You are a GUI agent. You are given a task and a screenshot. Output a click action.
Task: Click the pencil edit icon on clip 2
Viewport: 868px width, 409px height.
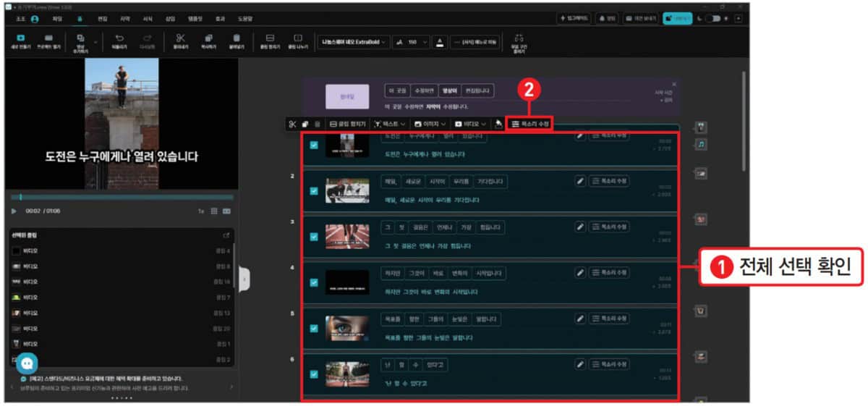pyautogui.click(x=580, y=181)
